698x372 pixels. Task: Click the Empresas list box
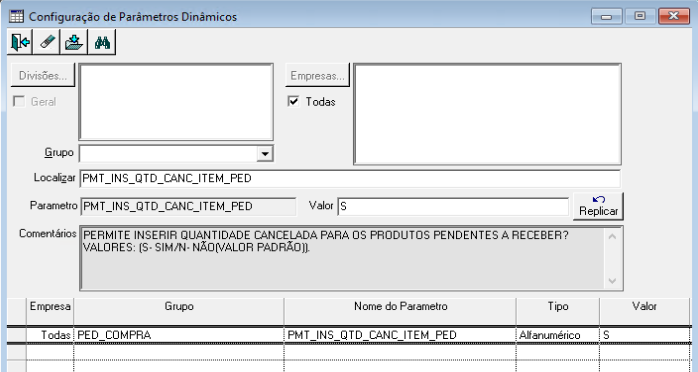pos(487,114)
